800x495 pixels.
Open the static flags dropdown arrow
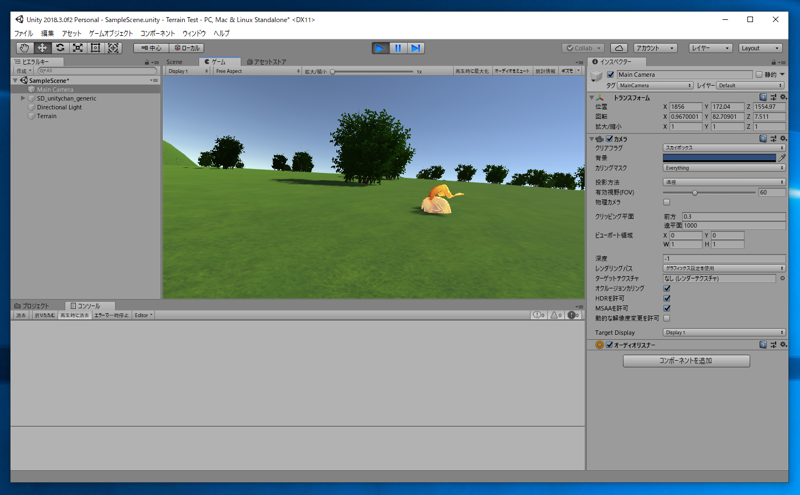(782, 75)
